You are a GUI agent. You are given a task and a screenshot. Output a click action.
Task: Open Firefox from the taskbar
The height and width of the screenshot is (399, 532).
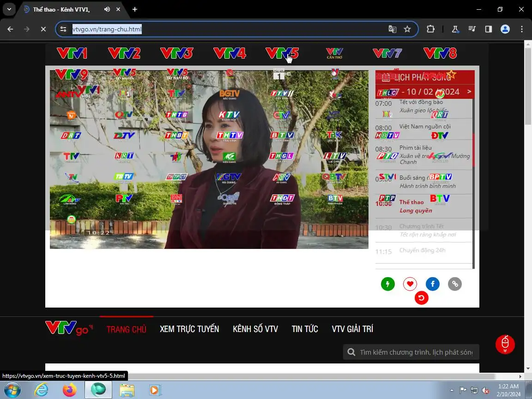click(x=69, y=390)
